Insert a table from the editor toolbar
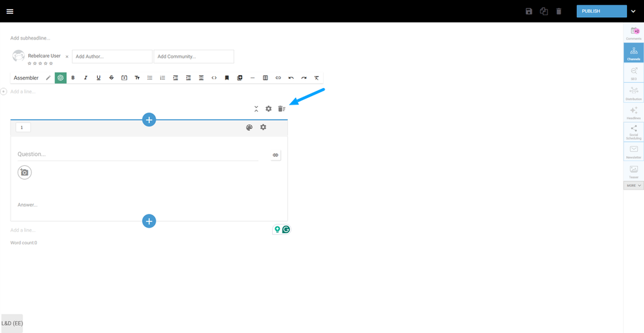The height and width of the screenshot is (333, 644). 265,78
